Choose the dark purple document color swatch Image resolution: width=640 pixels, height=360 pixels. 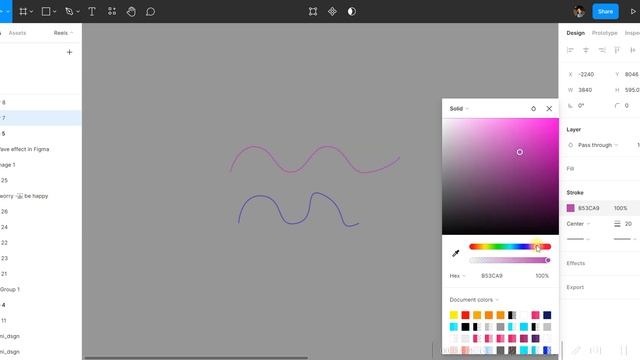click(536, 338)
